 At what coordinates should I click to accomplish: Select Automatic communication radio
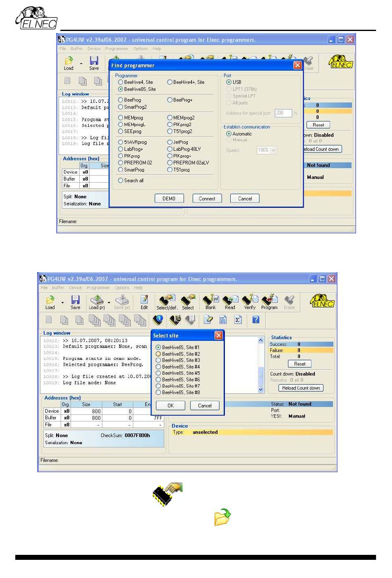pyautogui.click(x=229, y=134)
